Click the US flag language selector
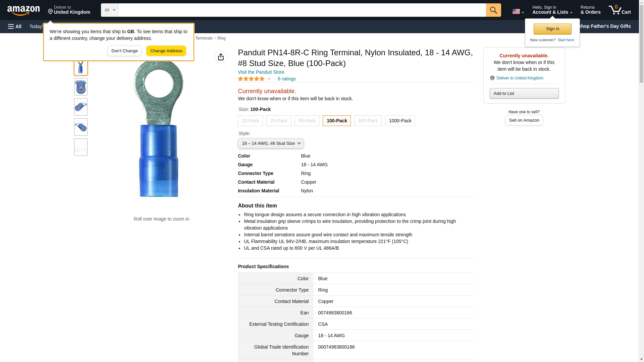Viewport: 644px width, 362px height. click(x=518, y=11)
